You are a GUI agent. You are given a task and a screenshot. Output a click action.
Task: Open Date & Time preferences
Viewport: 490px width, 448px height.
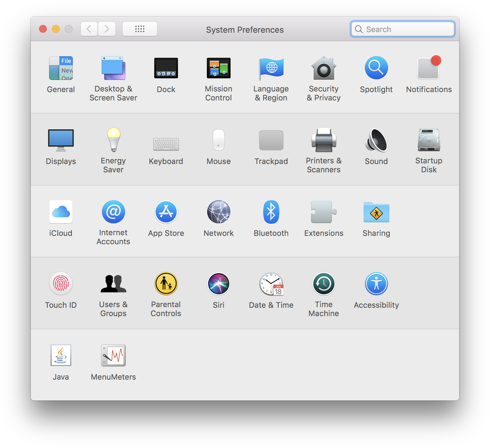click(x=271, y=284)
